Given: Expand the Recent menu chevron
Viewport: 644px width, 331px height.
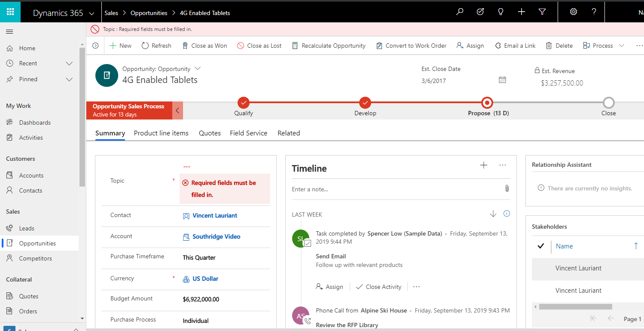Looking at the screenshot, I should point(69,64).
